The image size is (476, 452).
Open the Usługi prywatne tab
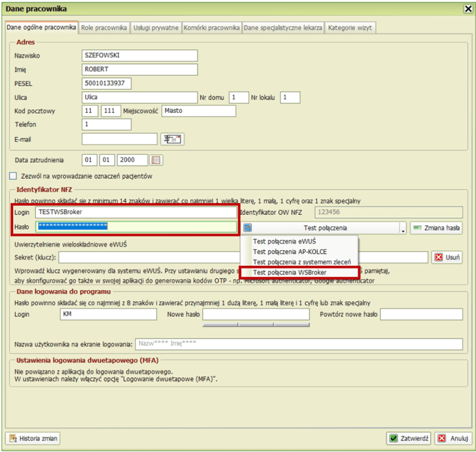pyautogui.click(x=156, y=28)
